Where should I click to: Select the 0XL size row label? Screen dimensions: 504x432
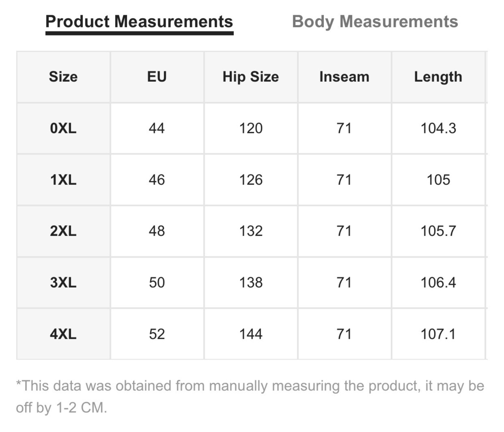click(63, 129)
